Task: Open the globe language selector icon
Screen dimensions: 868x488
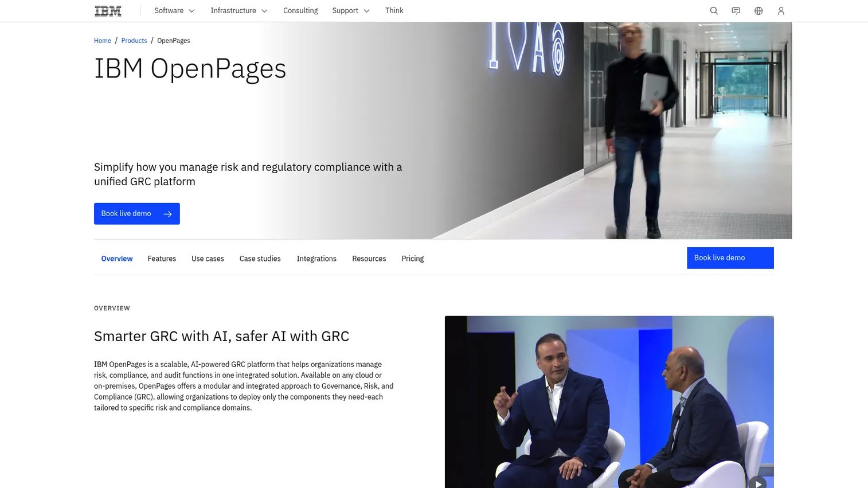Action: tap(758, 11)
